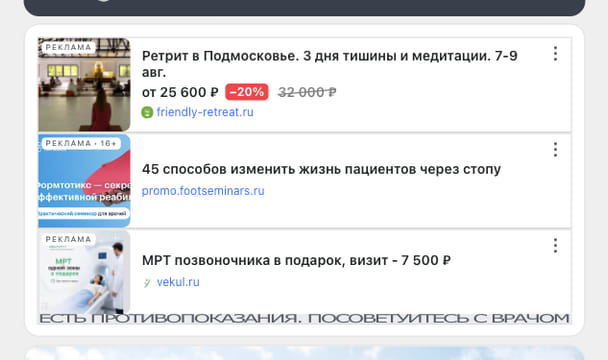Click the РЕКЛАМА label on the MRT ad
Image resolution: width=608 pixels, height=360 pixels.
pyautogui.click(x=68, y=239)
